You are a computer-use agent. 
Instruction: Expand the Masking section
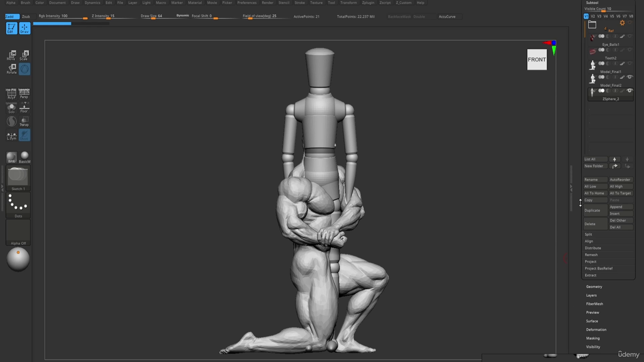[593, 338]
